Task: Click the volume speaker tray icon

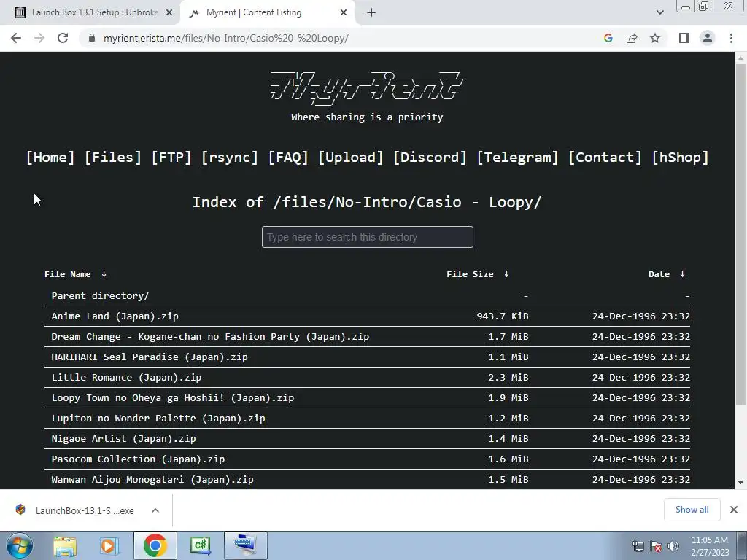Action: [x=673, y=545]
